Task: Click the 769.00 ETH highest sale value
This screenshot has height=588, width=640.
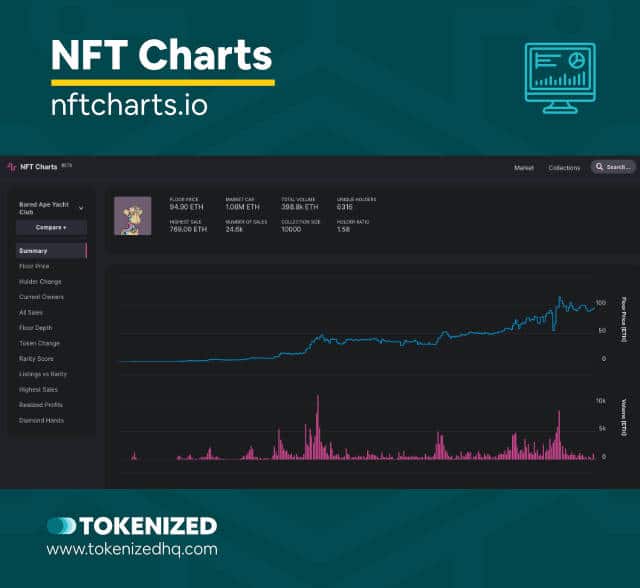Action: 188,229
